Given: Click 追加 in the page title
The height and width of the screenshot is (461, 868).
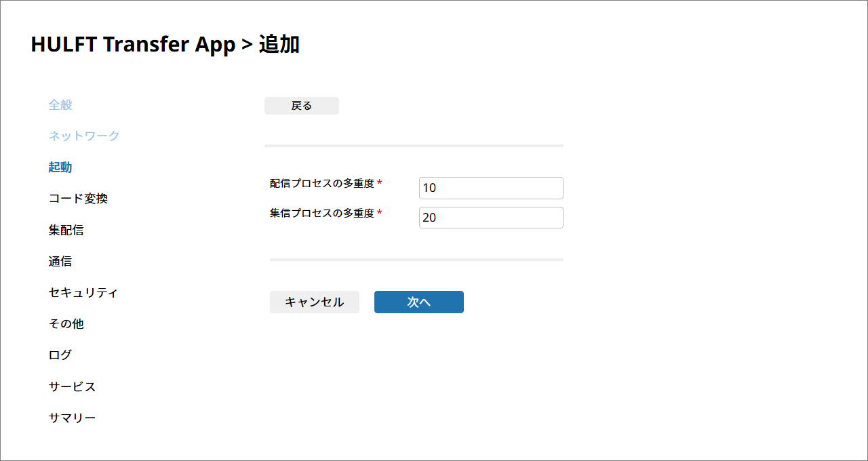Looking at the screenshot, I should 279,45.
